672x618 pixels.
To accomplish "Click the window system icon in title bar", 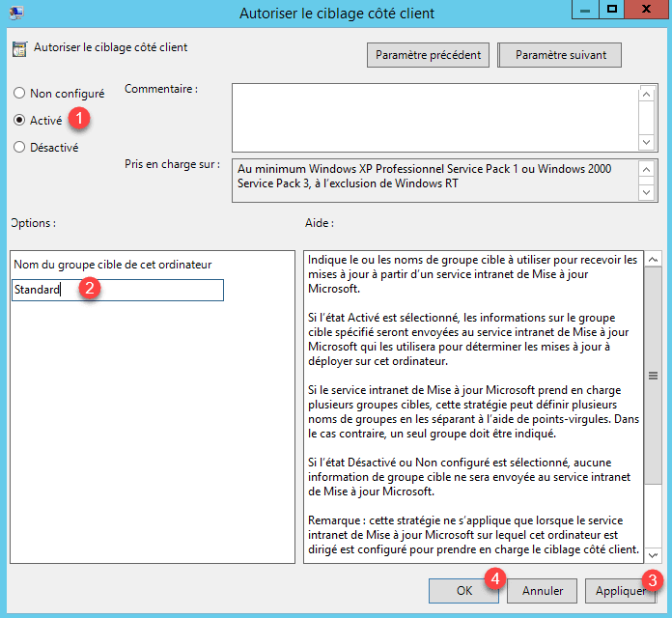I will point(15,13).
